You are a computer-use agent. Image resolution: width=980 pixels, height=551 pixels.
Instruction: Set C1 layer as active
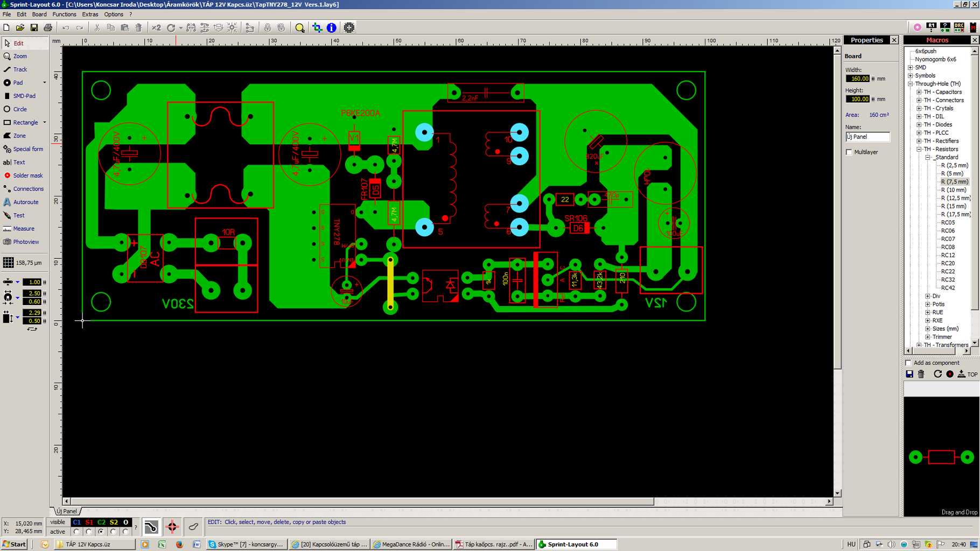click(76, 532)
